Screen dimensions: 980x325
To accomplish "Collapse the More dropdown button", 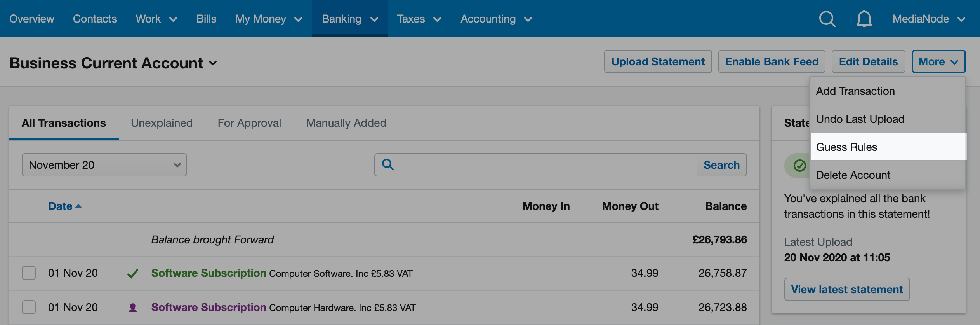I will coord(938,61).
